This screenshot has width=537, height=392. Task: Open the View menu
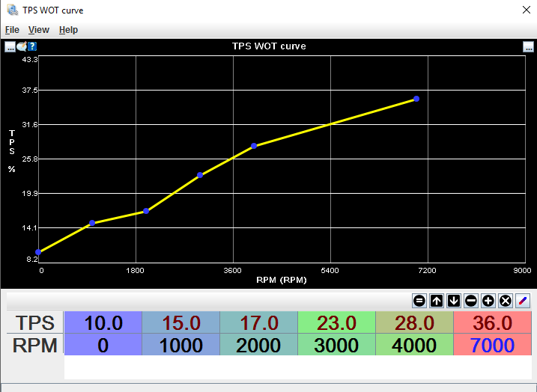pyautogui.click(x=39, y=30)
